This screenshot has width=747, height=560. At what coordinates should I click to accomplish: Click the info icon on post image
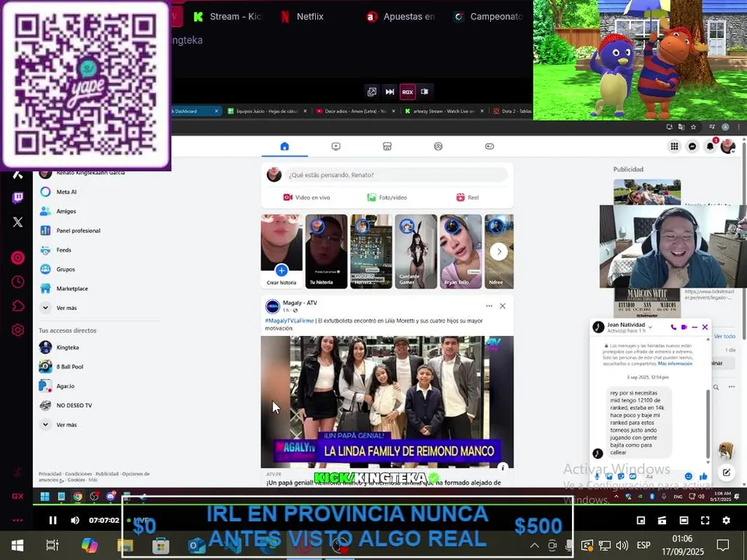[503, 467]
